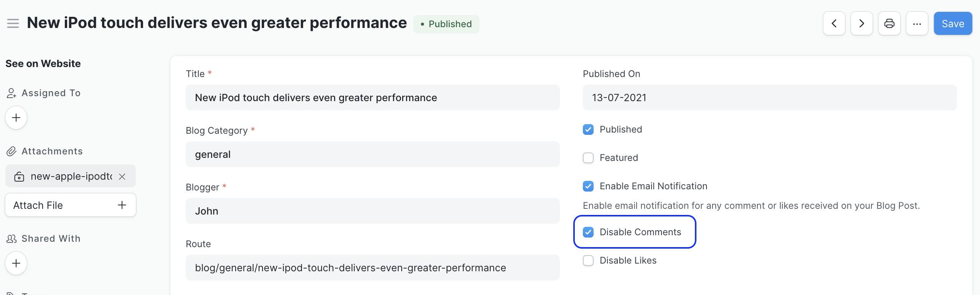Open the new-apple-ipodtouch attachment file

click(71, 176)
